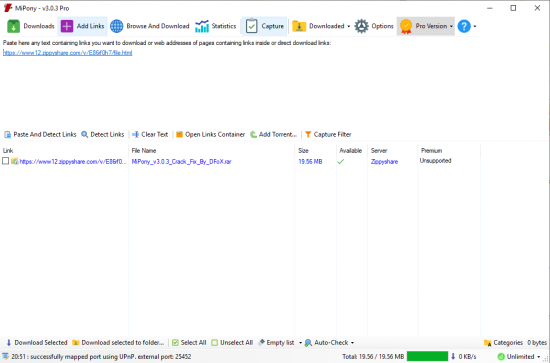Click the zippyshare link in the list
Image resolution: width=550 pixels, height=363 pixels.
click(73, 162)
